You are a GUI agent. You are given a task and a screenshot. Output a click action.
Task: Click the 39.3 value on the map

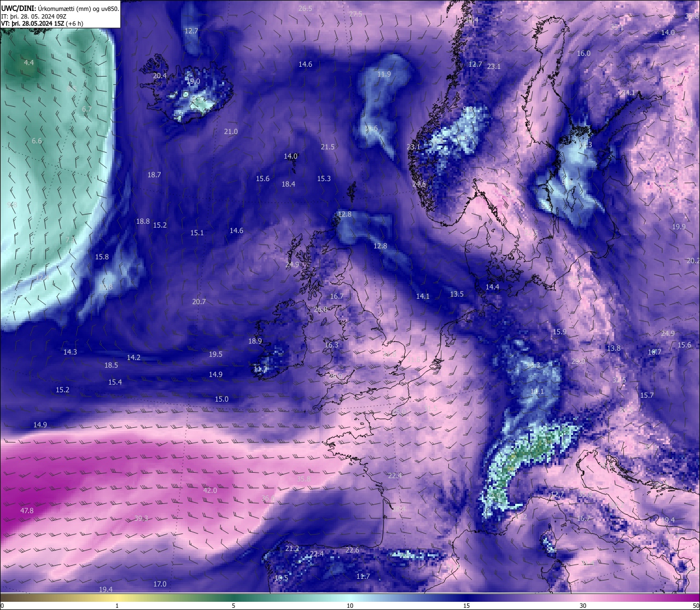click(x=141, y=519)
